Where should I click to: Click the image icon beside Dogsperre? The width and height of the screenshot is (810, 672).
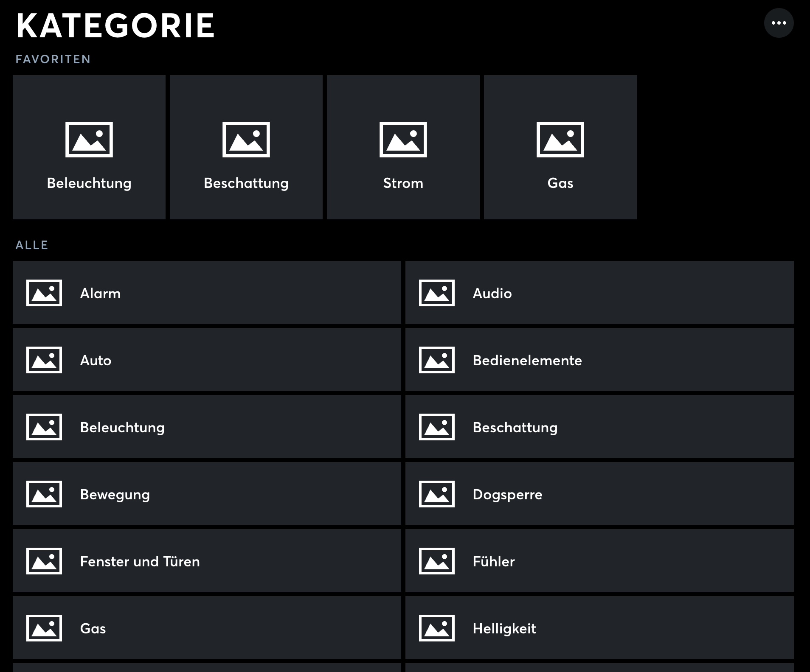437,494
